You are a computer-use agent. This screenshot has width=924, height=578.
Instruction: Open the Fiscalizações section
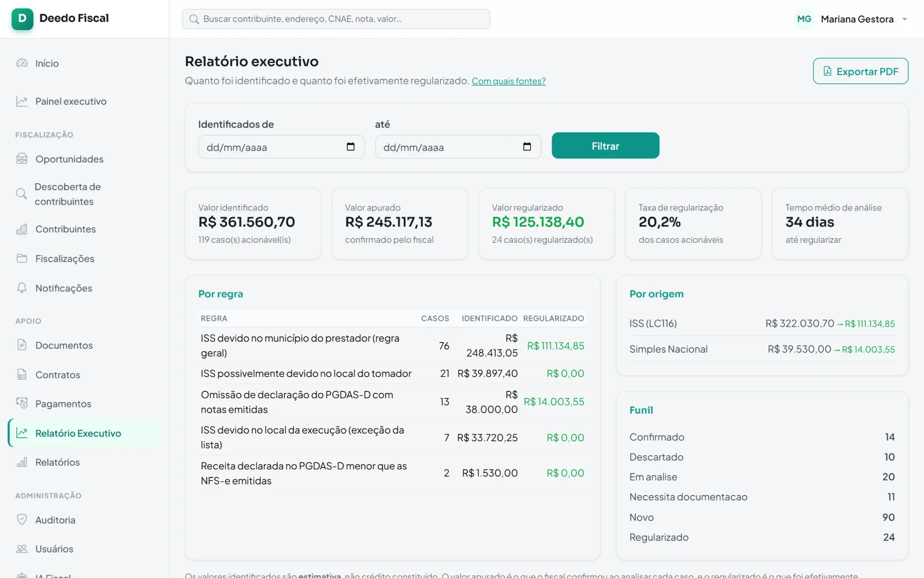click(85, 258)
